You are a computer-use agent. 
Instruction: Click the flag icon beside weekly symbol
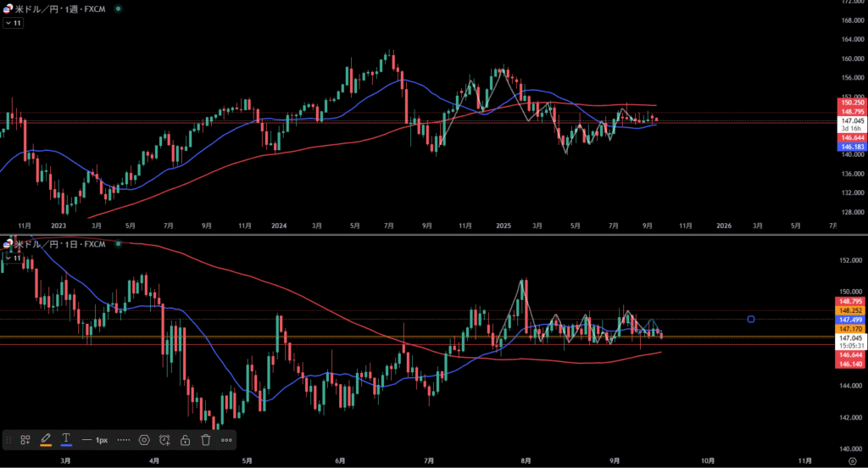8,8
